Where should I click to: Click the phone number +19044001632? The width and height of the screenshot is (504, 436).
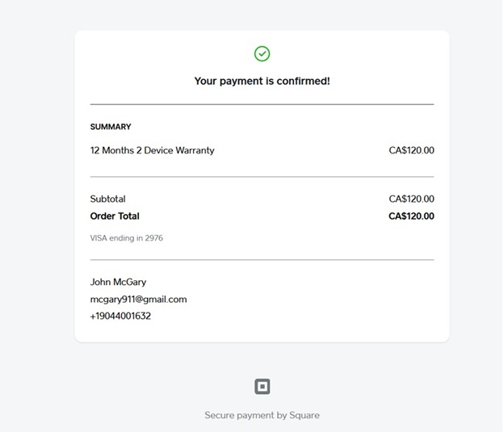point(120,317)
